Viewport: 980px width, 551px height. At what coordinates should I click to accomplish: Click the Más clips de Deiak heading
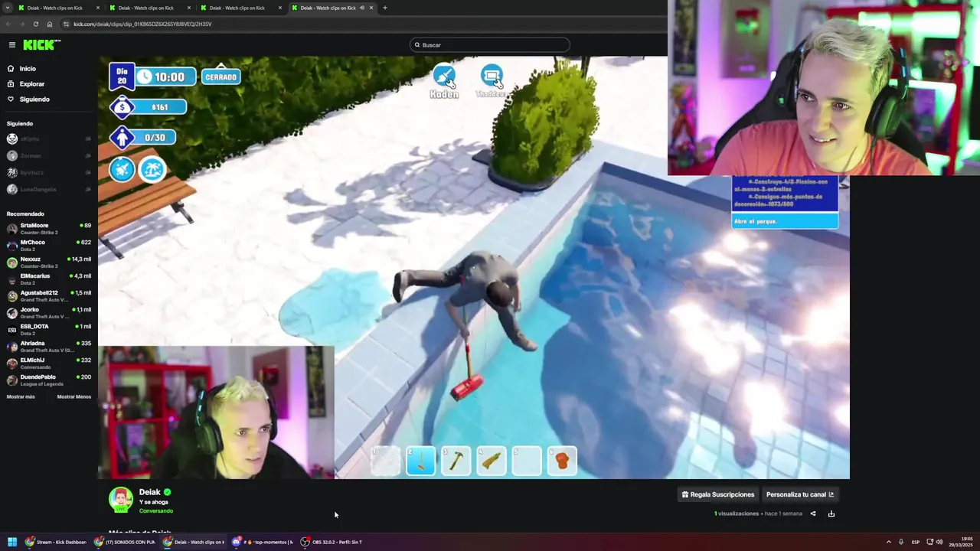click(x=139, y=531)
